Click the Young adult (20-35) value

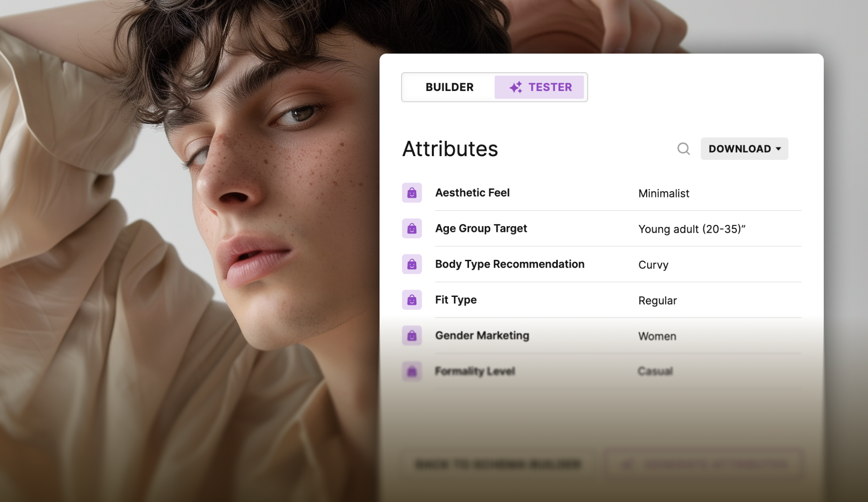click(692, 229)
